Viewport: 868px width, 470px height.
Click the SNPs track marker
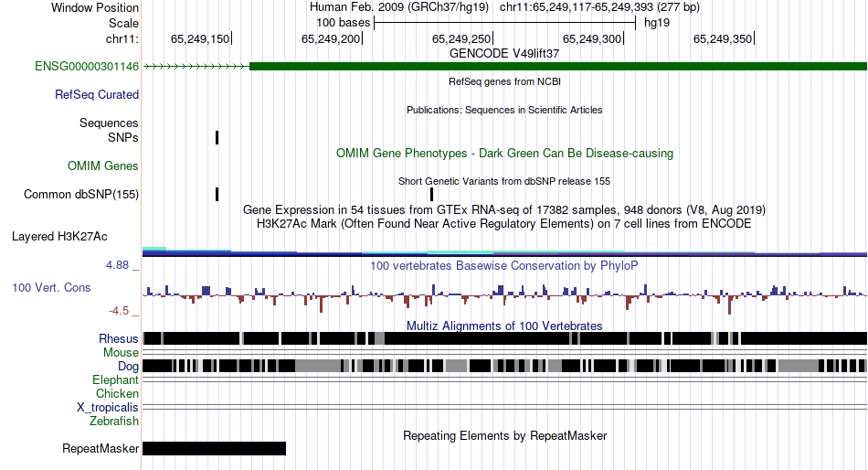click(217, 137)
